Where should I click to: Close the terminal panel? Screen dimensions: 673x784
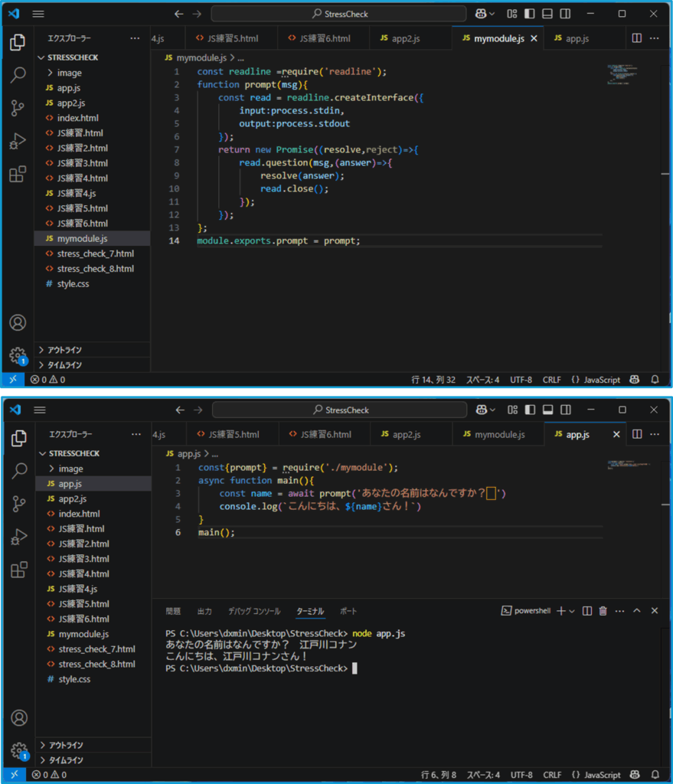pyautogui.click(x=655, y=611)
